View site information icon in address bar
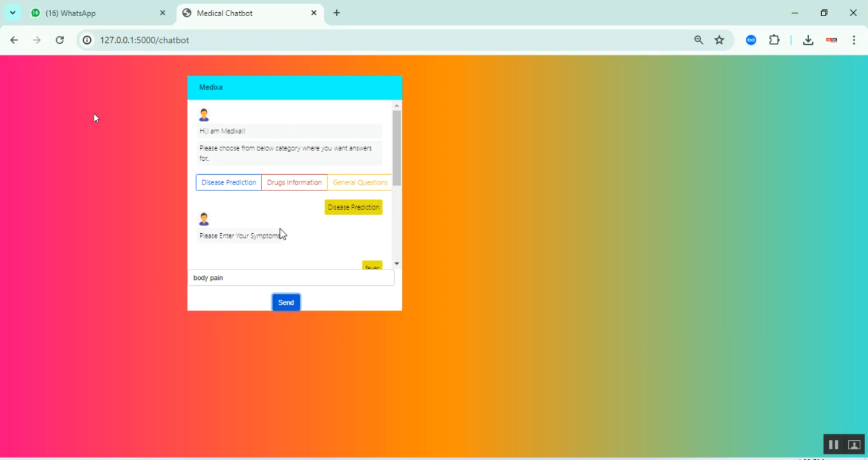Screen dimensions: 868x460 pos(87,40)
